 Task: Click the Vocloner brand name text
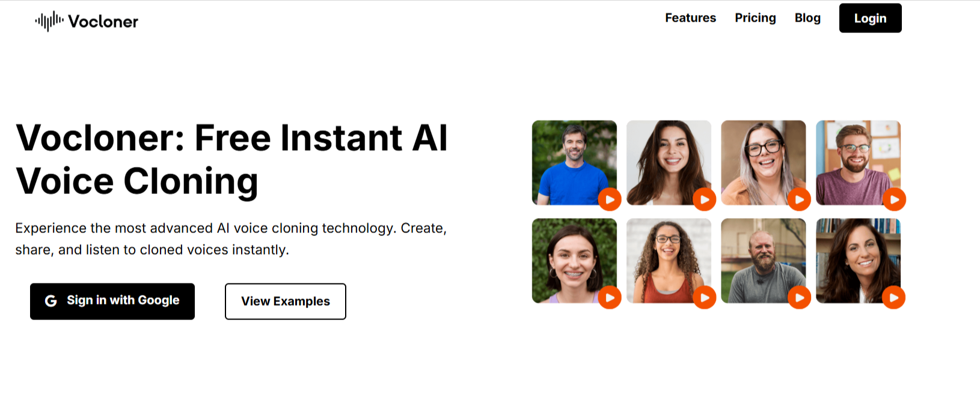(x=103, y=22)
